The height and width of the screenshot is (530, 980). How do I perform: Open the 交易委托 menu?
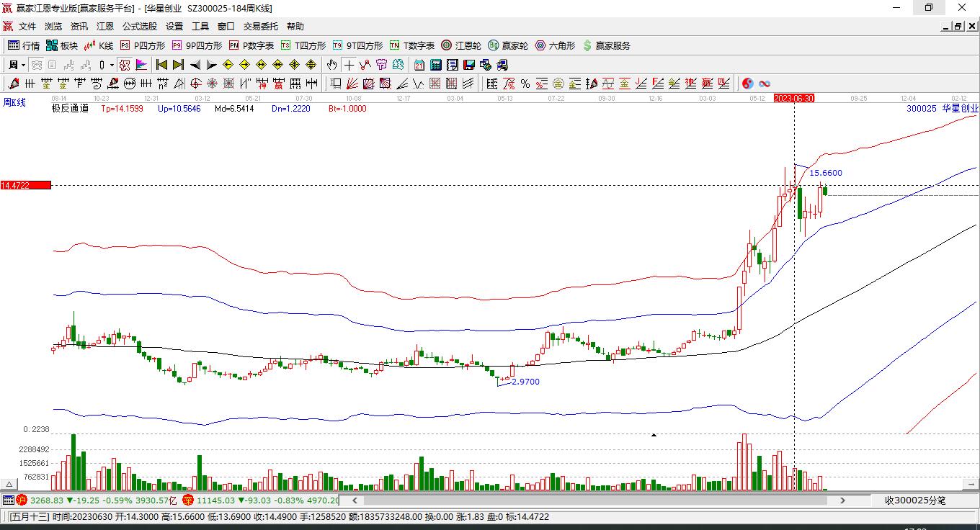click(x=260, y=26)
